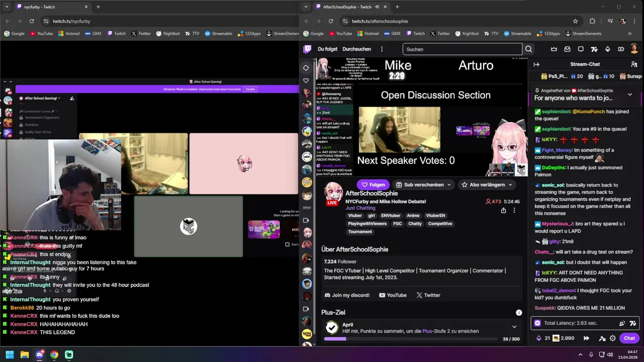Screen dimensions: 644x362
Task: Open the tab search chevron in right Chrome
Action: tap(306, 7)
